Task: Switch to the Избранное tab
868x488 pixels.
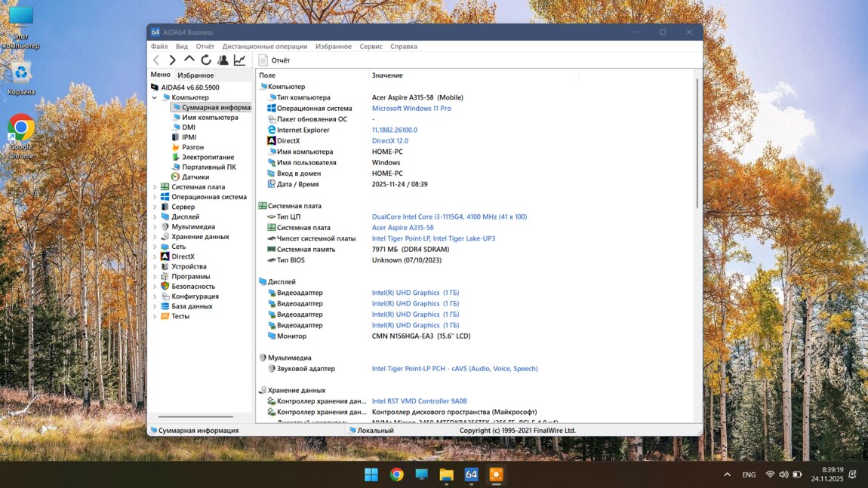Action: (x=195, y=75)
